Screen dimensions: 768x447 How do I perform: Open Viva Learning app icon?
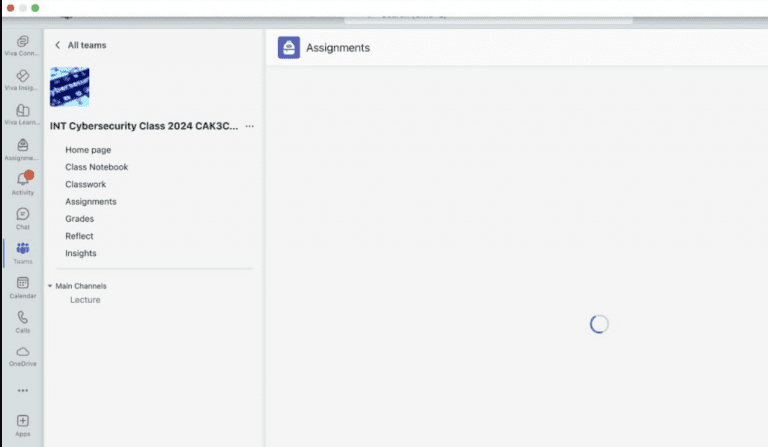click(x=22, y=111)
